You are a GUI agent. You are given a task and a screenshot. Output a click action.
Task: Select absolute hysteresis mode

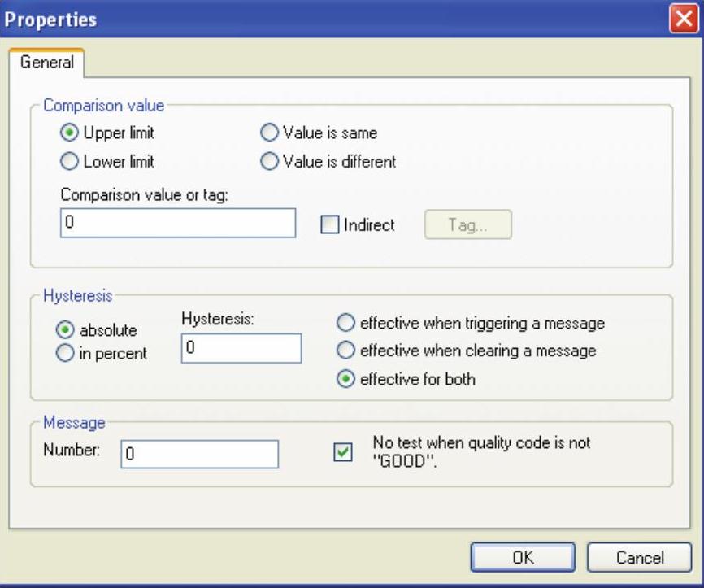[x=67, y=330]
